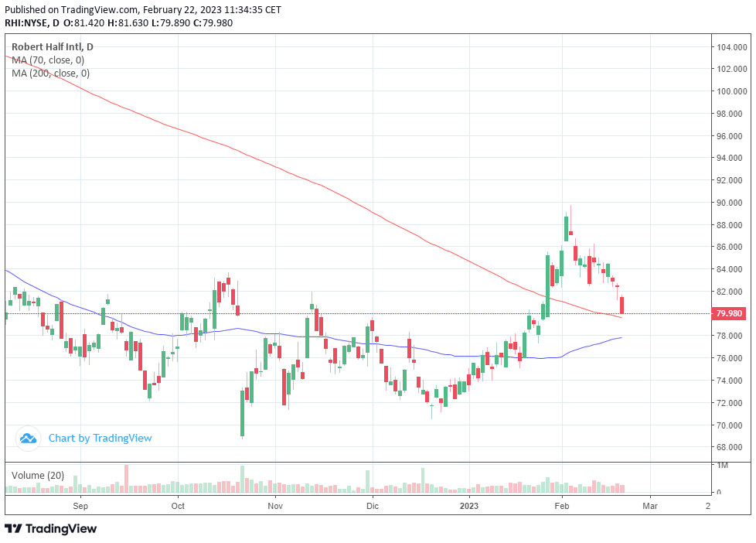Screen dimensions: 756x543
Task: Click the 'MA (70, close, 0)' legend
Action: [48, 60]
